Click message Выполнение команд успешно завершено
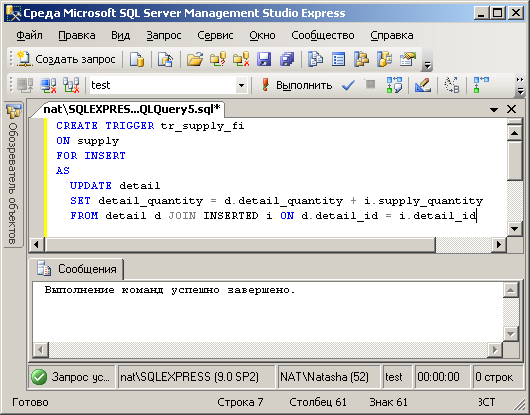 click(170, 290)
